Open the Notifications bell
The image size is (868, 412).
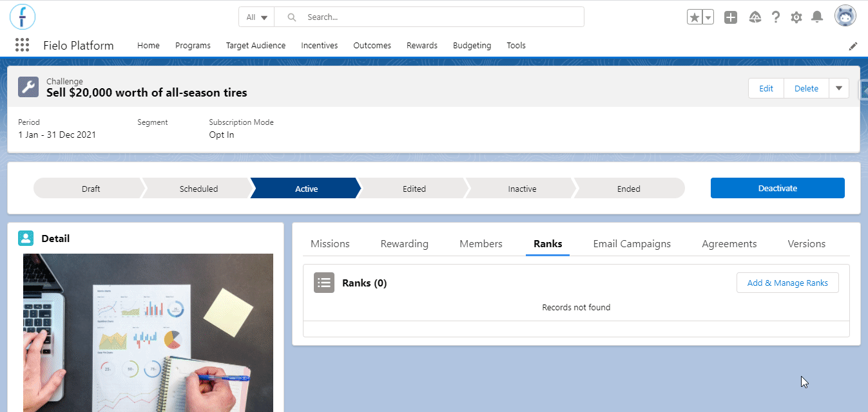pos(817,17)
